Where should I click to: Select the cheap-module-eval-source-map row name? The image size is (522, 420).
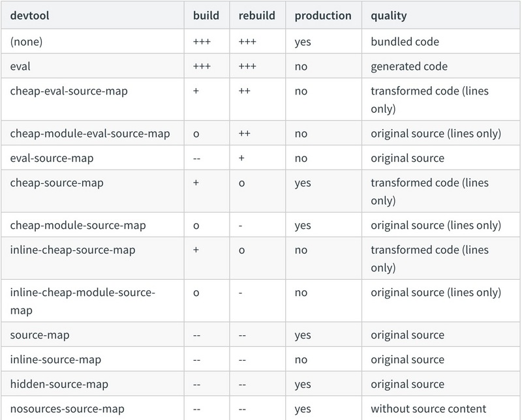pyautogui.click(x=90, y=134)
